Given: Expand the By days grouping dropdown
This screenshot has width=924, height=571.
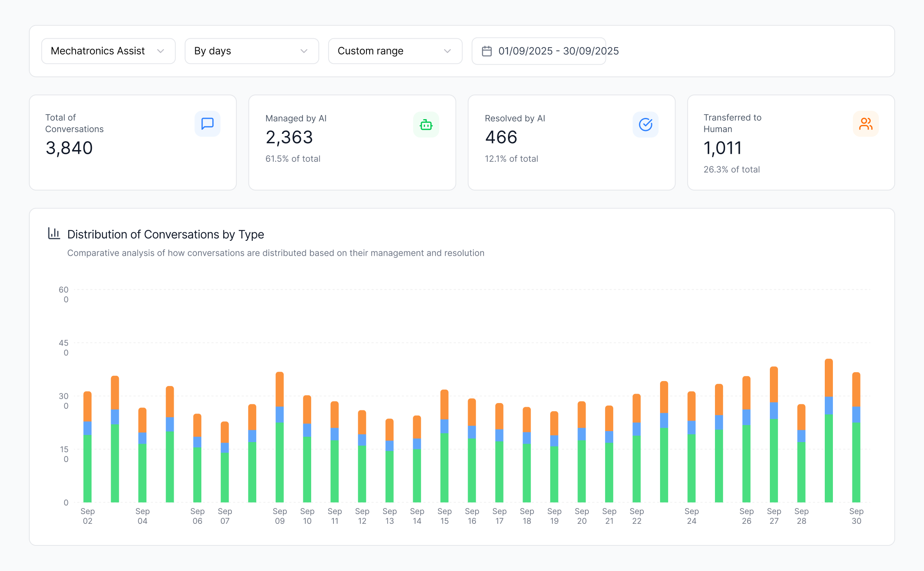Looking at the screenshot, I should (251, 51).
